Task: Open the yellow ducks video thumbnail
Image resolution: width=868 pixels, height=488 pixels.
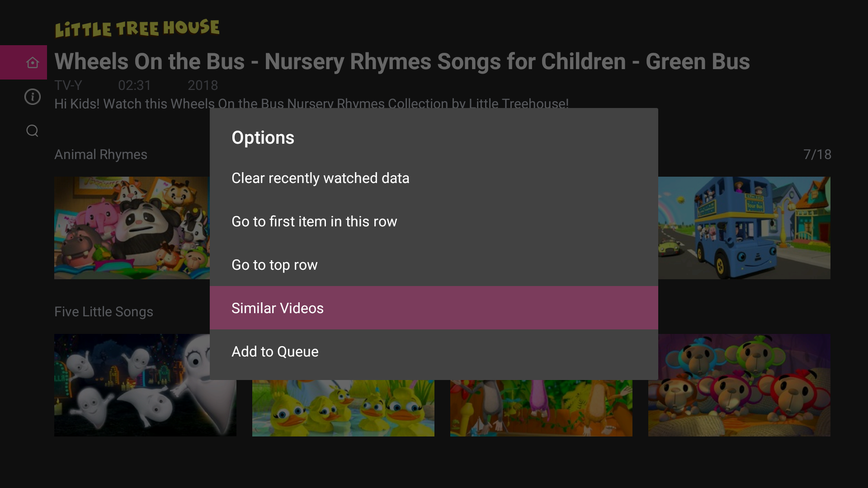Action: [x=343, y=408]
